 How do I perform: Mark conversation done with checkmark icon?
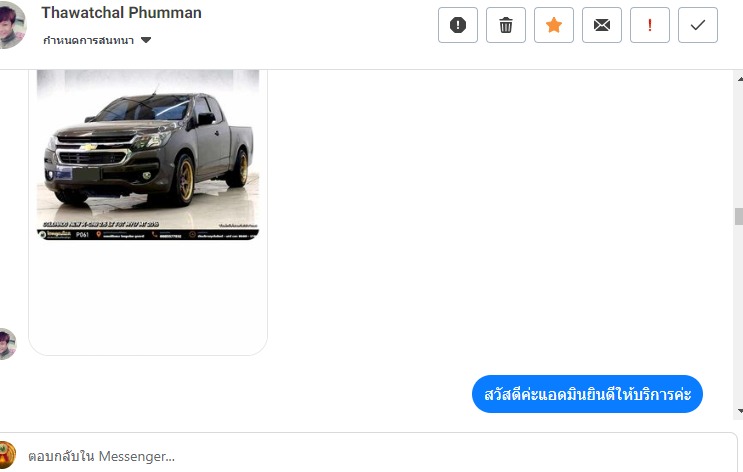click(698, 25)
